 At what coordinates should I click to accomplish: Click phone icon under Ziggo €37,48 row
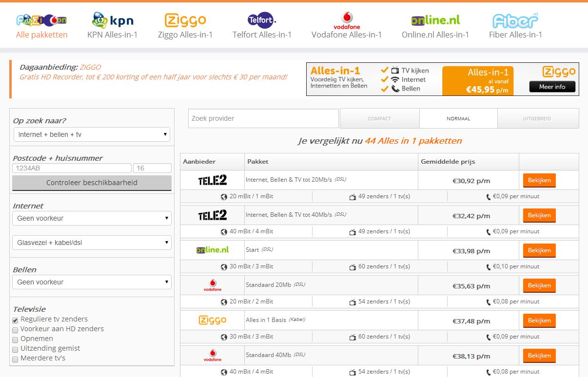tap(489, 337)
